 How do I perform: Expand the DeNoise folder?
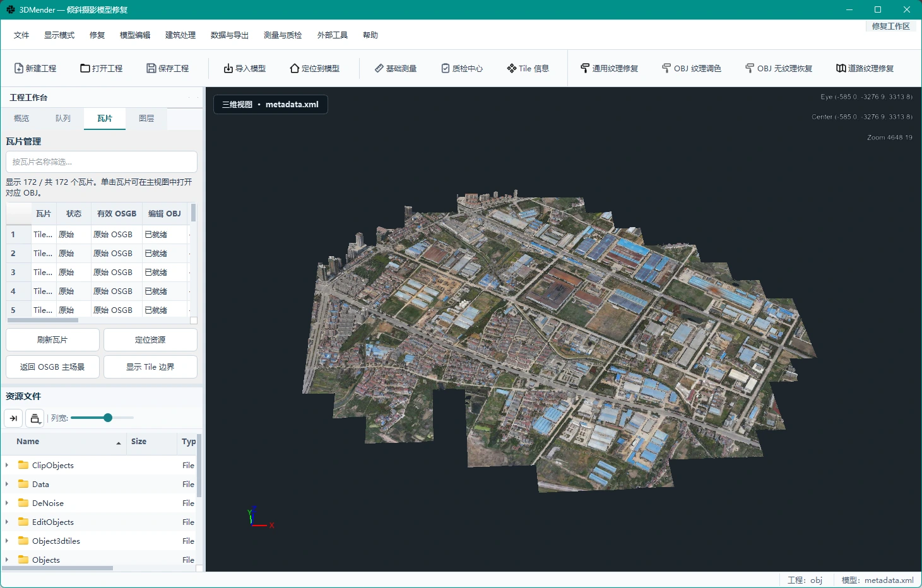coord(7,503)
